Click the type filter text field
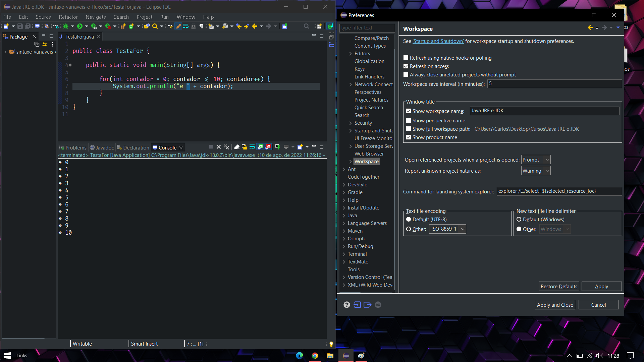This screenshot has height=362, width=644. click(x=367, y=28)
